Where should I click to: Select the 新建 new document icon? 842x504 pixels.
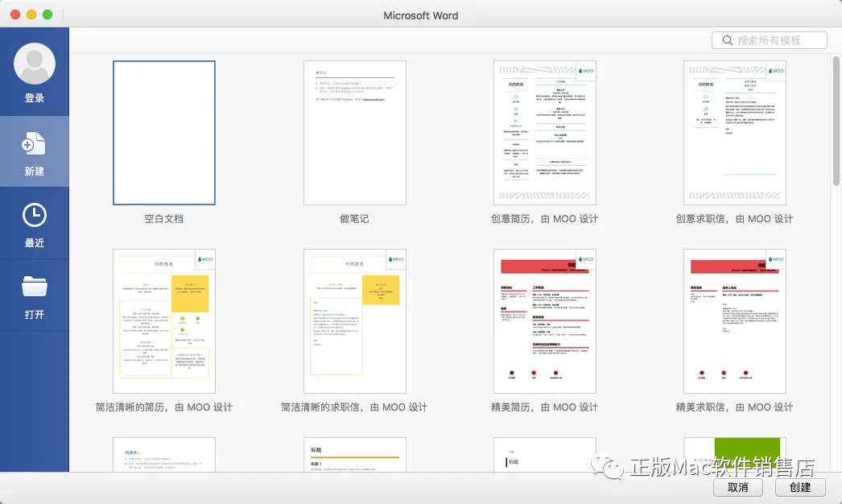[x=34, y=144]
